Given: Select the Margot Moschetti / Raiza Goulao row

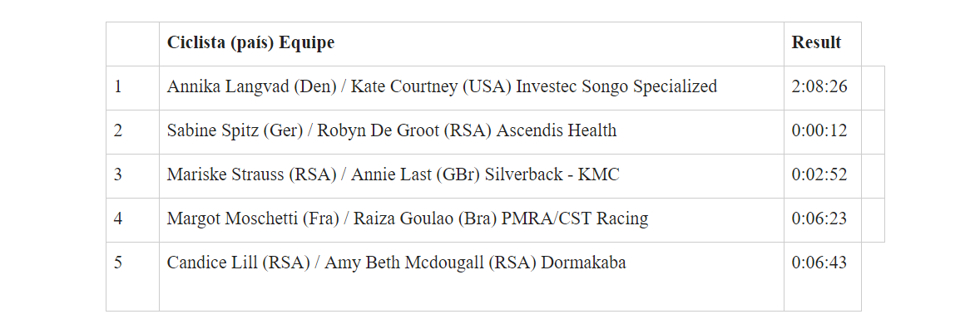Looking at the screenshot, I should point(495,220).
